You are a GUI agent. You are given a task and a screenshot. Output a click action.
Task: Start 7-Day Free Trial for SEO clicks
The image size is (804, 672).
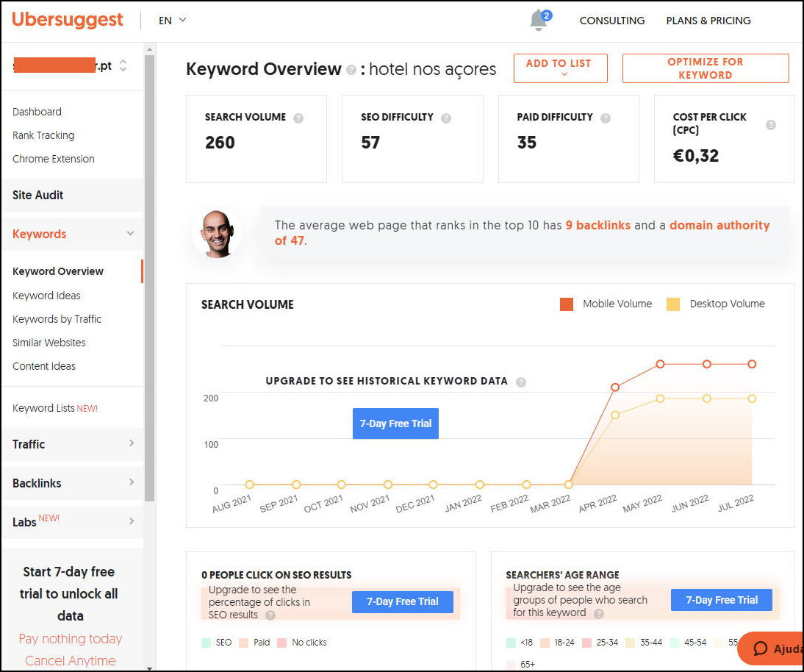(x=403, y=601)
